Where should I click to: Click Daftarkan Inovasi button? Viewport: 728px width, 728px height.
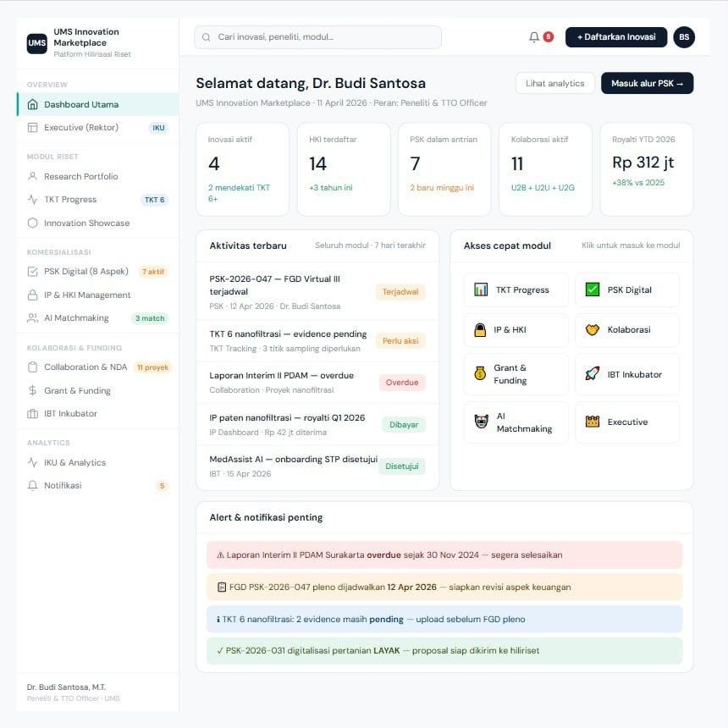(616, 37)
